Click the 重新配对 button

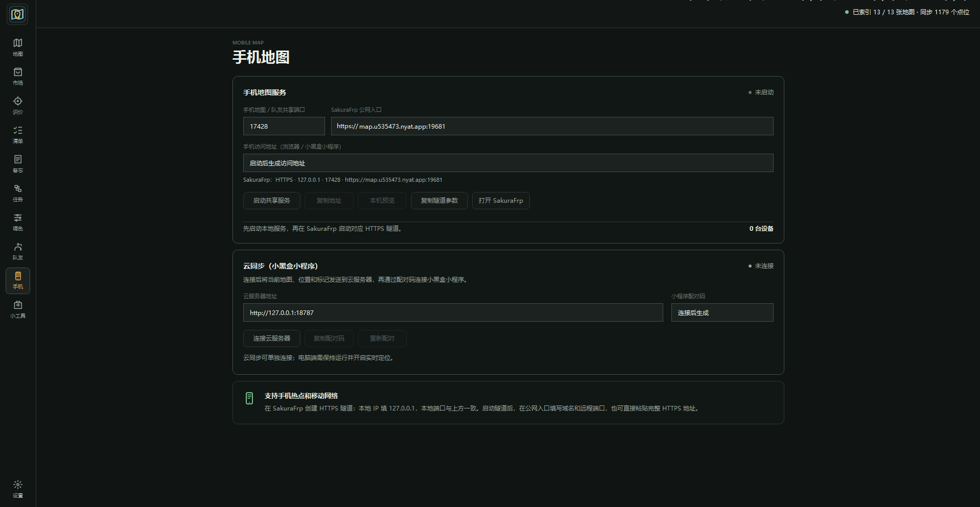[x=382, y=339]
